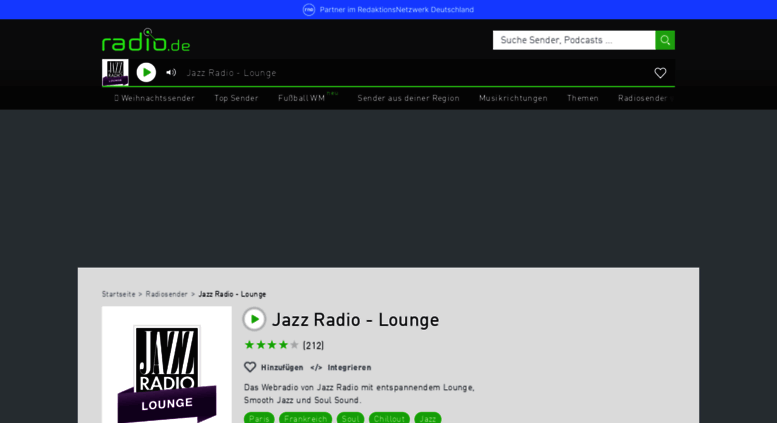Mute the player volume speaker icon

171,73
